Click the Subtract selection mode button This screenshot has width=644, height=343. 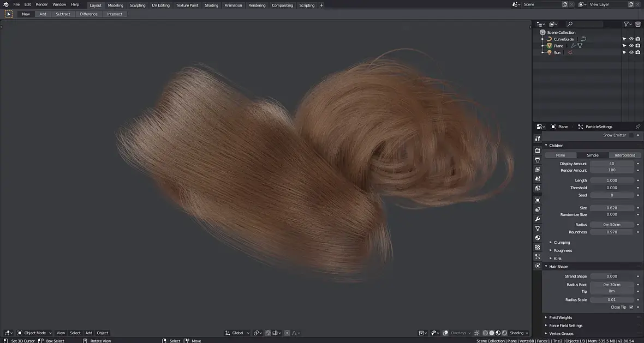[63, 14]
